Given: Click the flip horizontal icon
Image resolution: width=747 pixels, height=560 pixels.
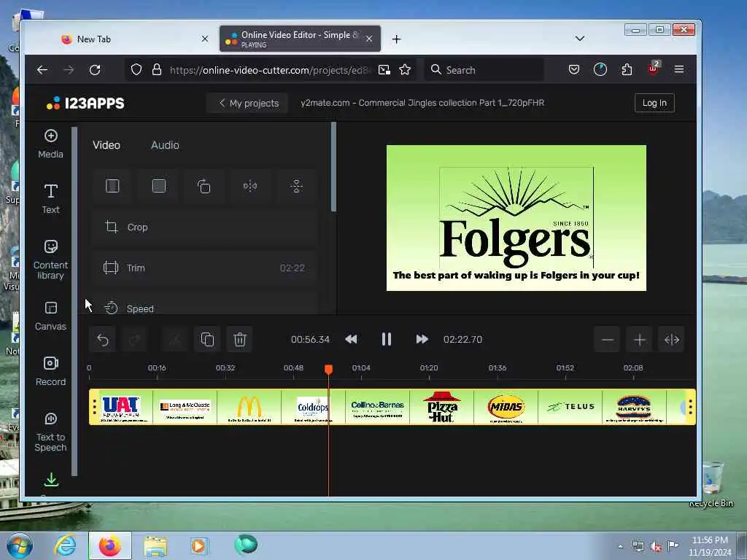Looking at the screenshot, I should pos(250,186).
